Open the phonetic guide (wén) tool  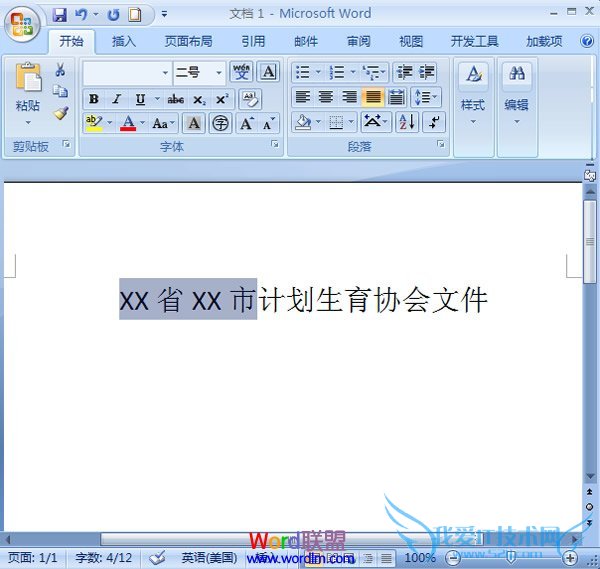coord(241,72)
